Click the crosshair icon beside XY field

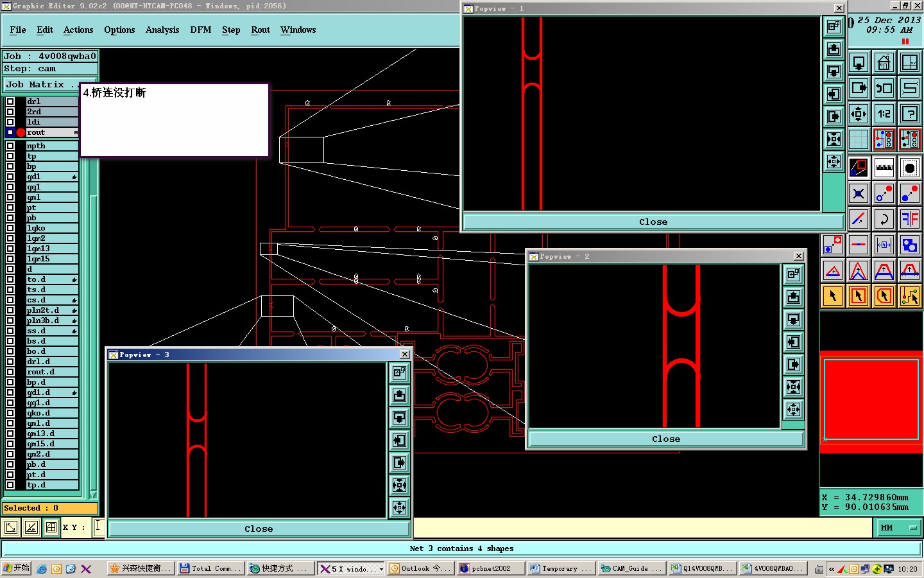click(x=51, y=528)
